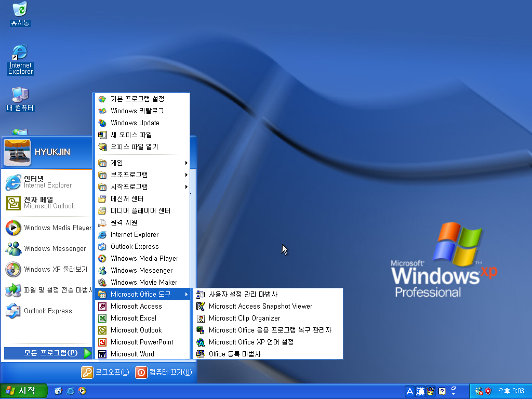Open 파일 및 설정 전송 마법사

tap(47, 290)
